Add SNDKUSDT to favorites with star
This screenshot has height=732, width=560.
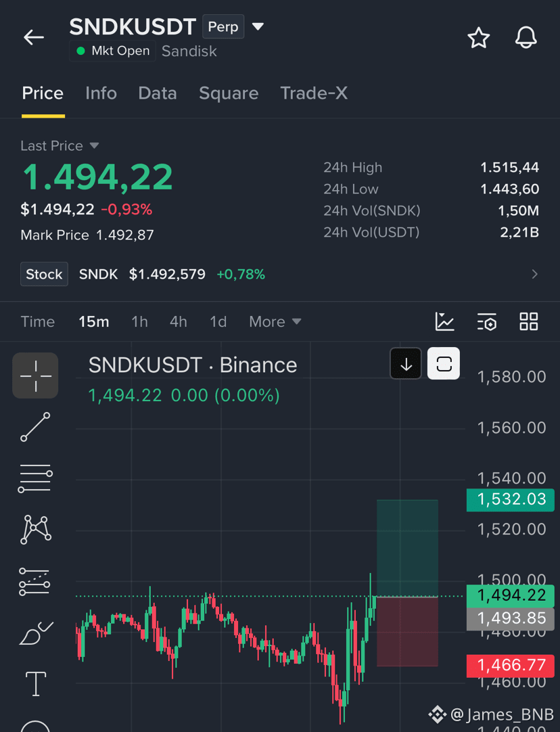click(x=479, y=38)
